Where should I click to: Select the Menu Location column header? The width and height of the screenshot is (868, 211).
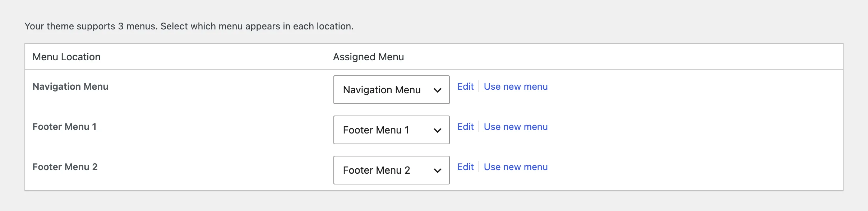pos(66,57)
